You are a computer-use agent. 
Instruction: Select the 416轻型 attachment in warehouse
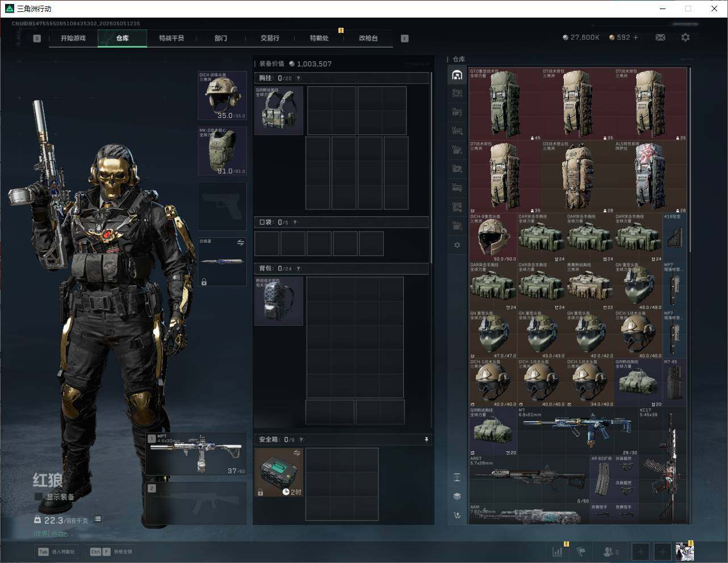tap(675, 238)
